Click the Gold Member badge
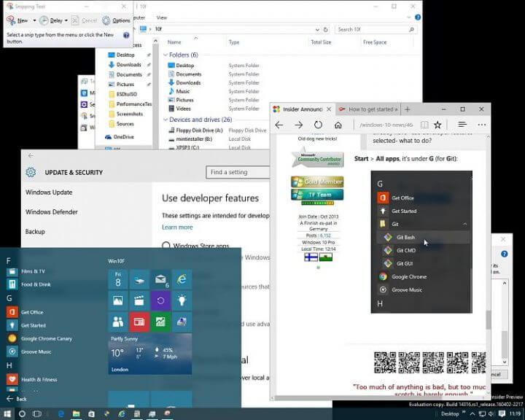The width and height of the screenshot is (525, 420). 317,182
